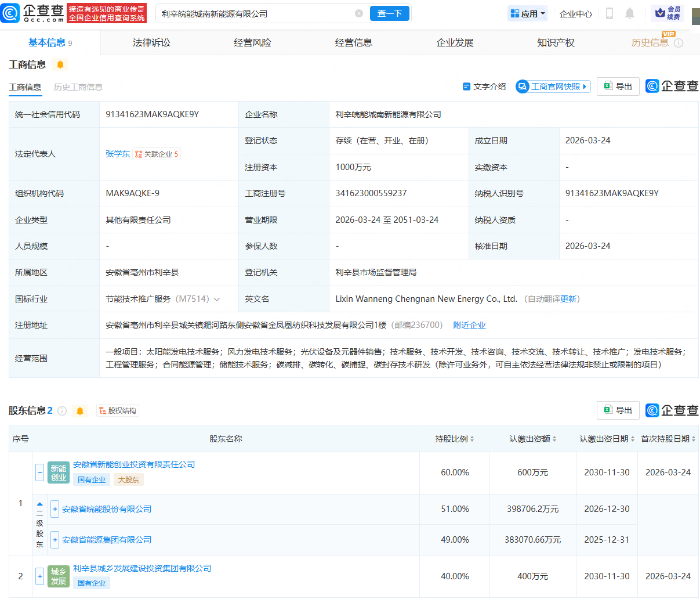Expand the 节能技术推广服务 industry dropdown

217,299
